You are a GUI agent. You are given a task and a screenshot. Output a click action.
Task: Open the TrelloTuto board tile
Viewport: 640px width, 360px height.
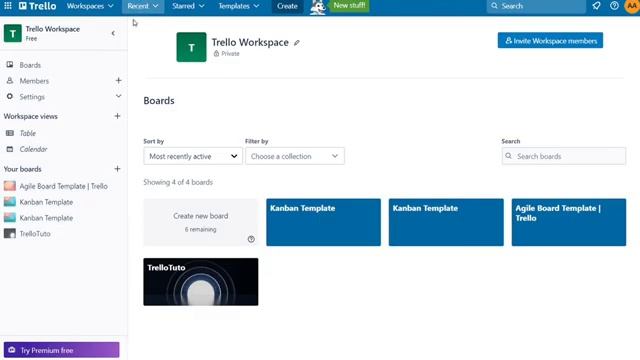pos(200,282)
